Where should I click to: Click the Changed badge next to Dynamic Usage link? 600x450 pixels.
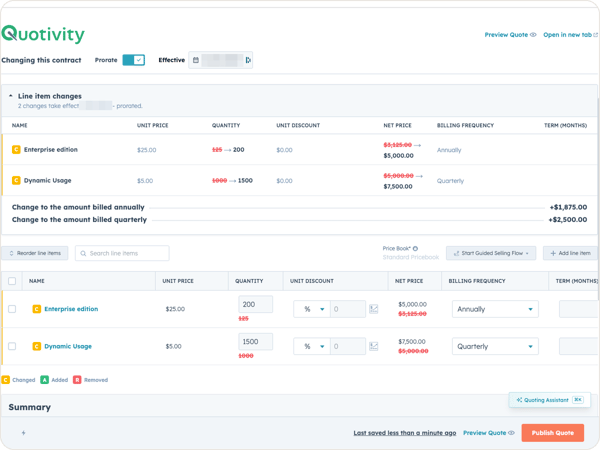pos(37,346)
